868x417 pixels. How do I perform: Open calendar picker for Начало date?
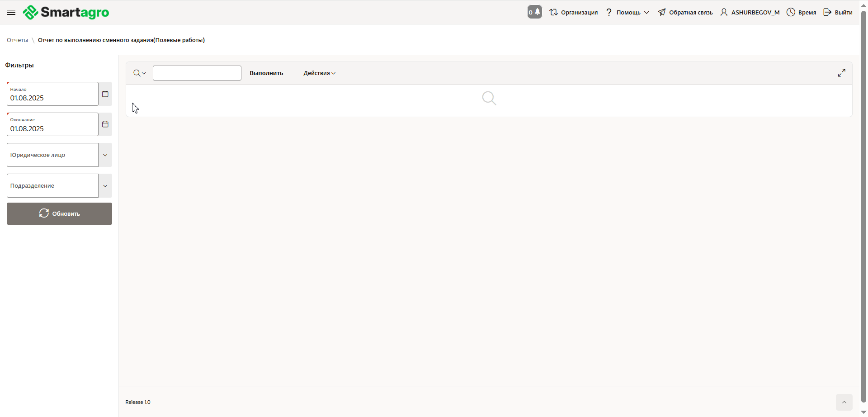(105, 94)
